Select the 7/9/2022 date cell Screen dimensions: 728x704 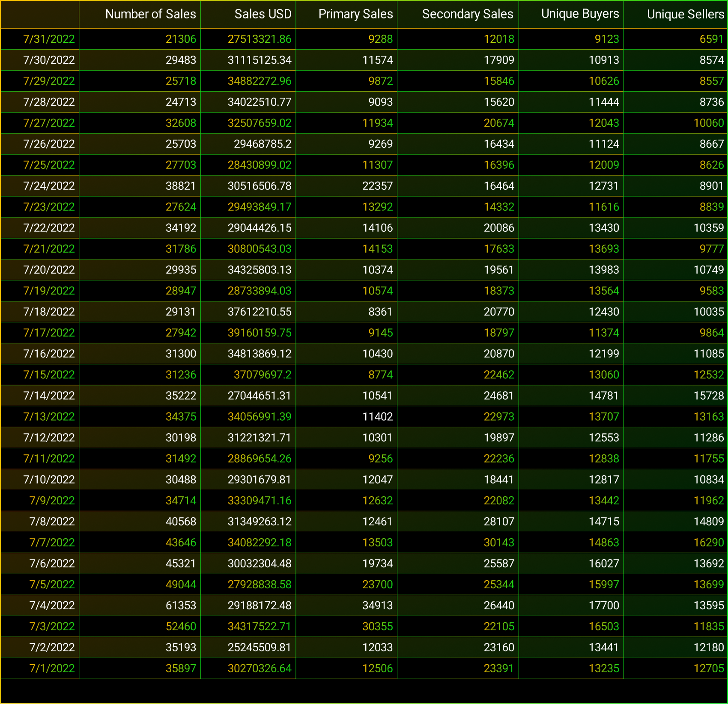click(40, 501)
